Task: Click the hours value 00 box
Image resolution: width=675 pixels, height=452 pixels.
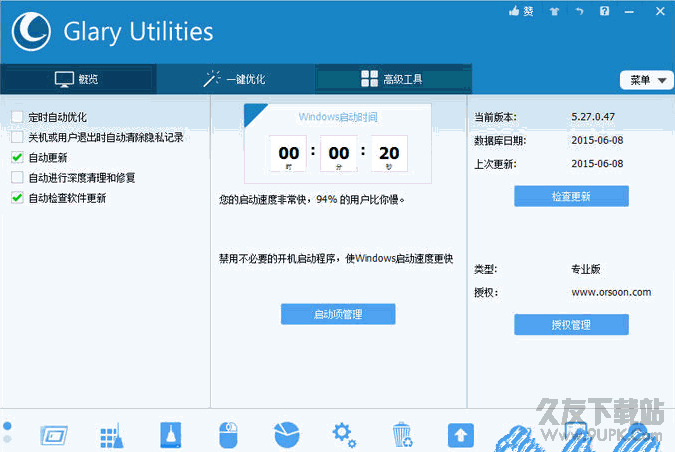Action: tap(288, 154)
